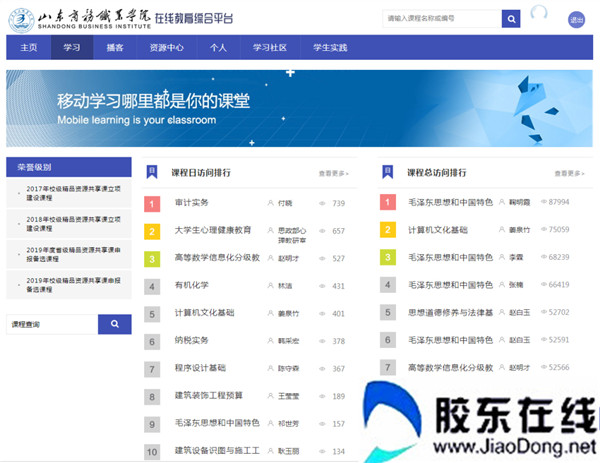The height and width of the screenshot is (463, 600).
Task: Click eye view icon next to 378
Action: tap(322, 341)
